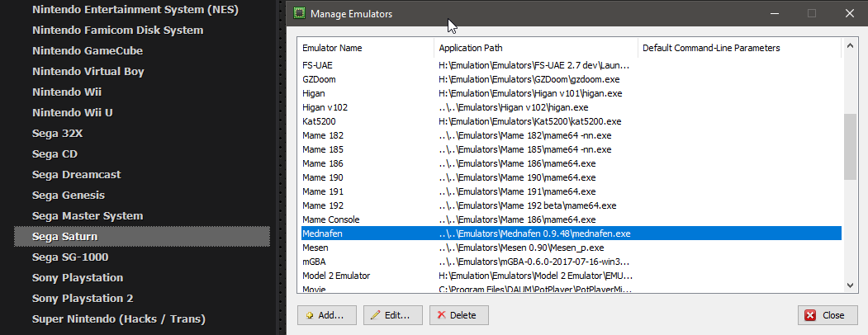Select Nintendo Famicom Disk System platform
Image resolution: width=868 pixels, height=335 pixels.
(118, 30)
